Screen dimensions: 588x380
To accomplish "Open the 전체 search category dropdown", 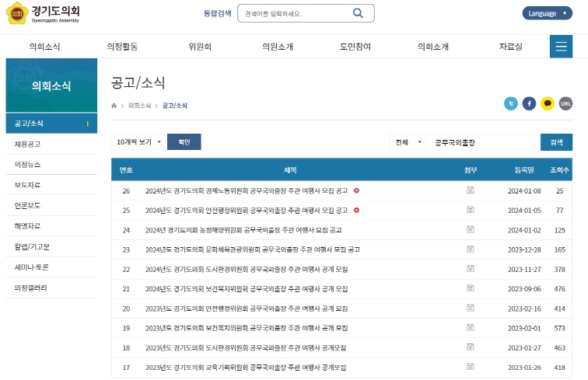I will (x=408, y=142).
